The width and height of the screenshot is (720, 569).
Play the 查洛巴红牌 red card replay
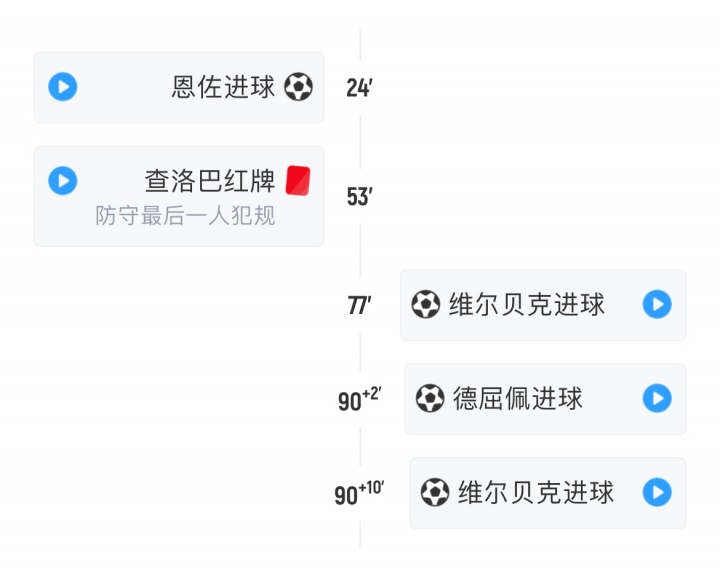coord(63,180)
